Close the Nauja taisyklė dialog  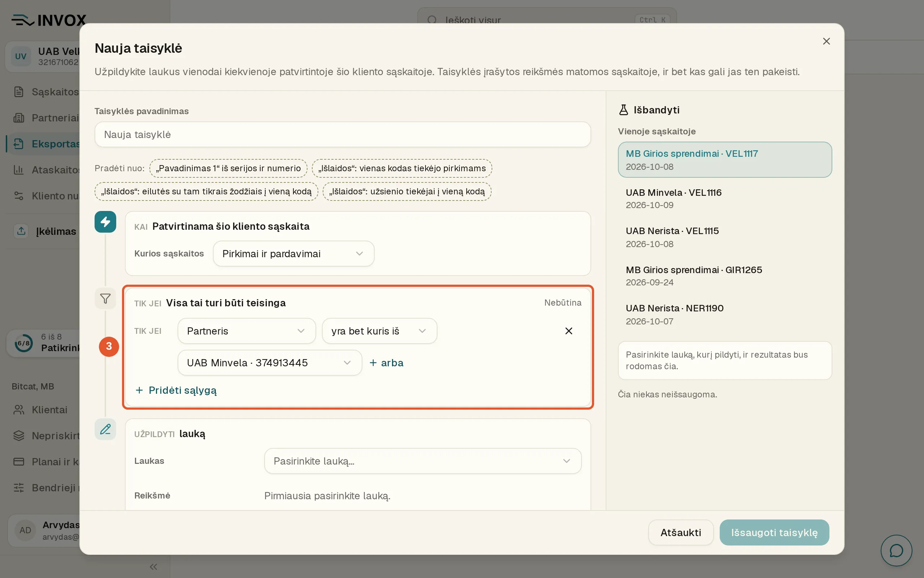826,41
